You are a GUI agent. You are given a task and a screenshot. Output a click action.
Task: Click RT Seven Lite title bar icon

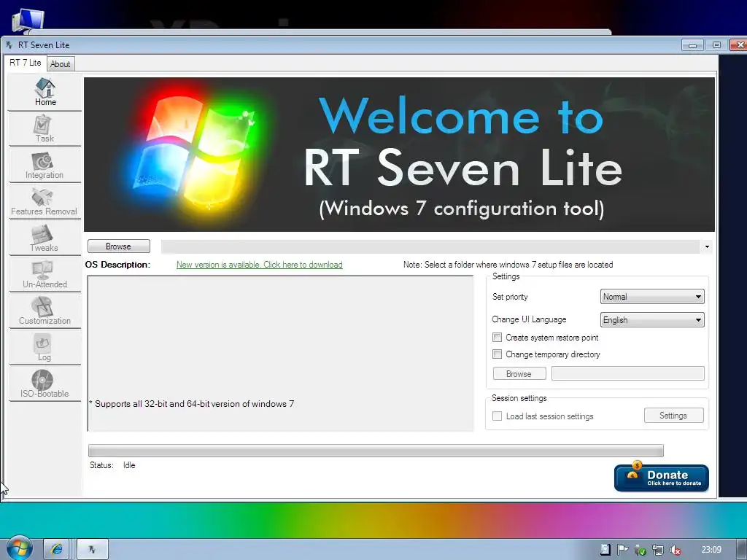point(9,44)
